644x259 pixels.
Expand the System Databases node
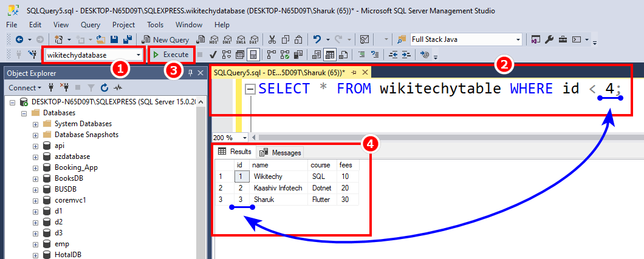pos(35,124)
